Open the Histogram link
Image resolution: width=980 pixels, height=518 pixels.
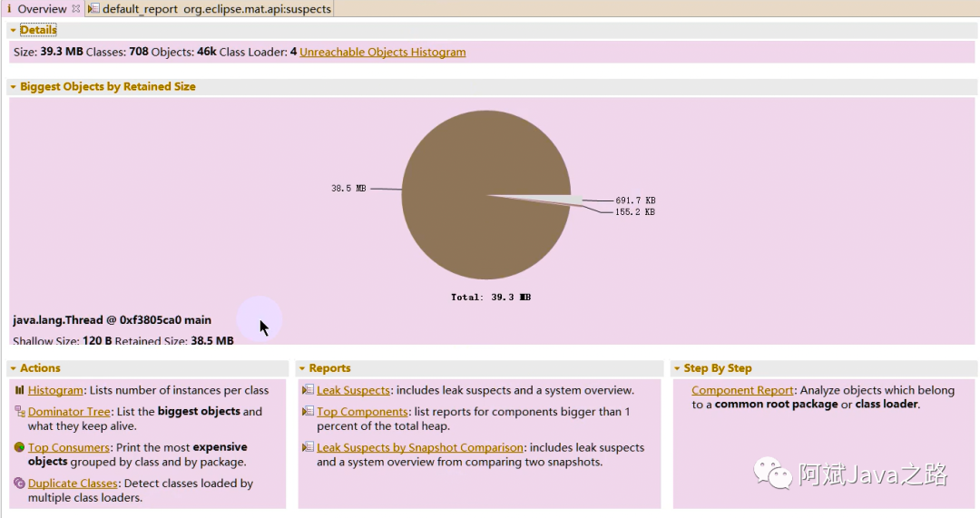[x=55, y=390]
